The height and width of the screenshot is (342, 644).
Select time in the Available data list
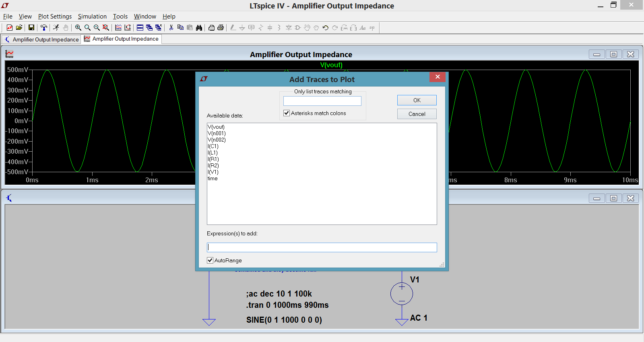[x=213, y=178]
